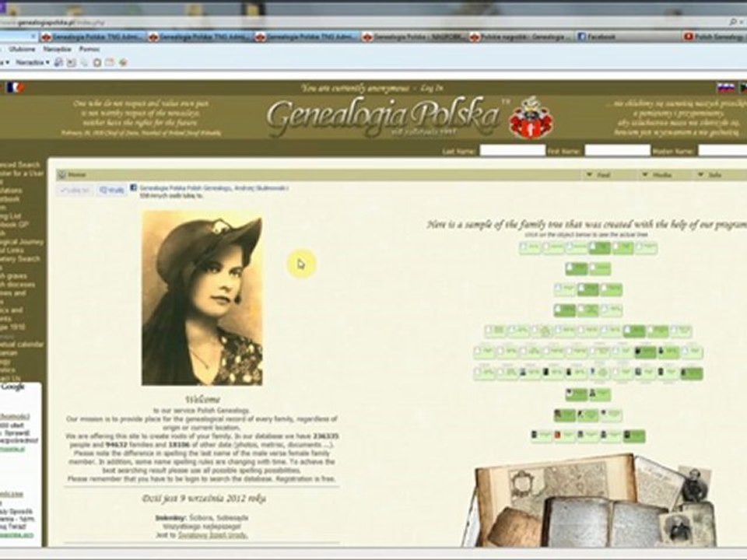Click the Polish graves sidebar link

pyautogui.click(x=14, y=276)
